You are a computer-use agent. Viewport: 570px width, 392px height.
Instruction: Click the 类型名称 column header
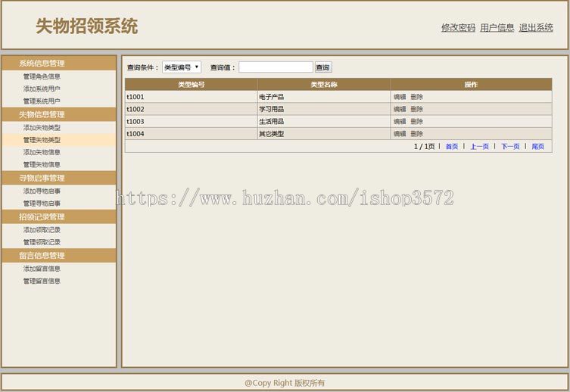click(324, 84)
